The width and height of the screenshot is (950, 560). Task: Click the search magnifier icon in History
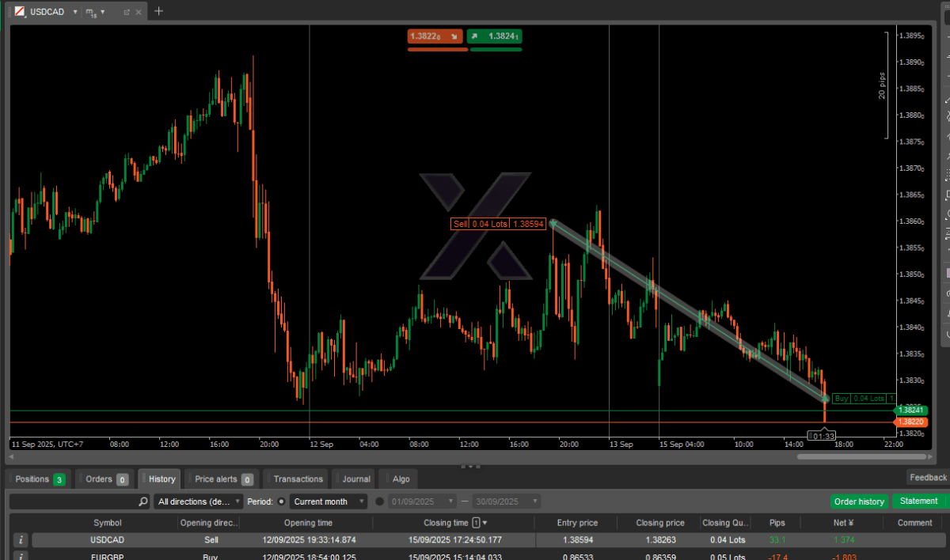click(x=143, y=501)
